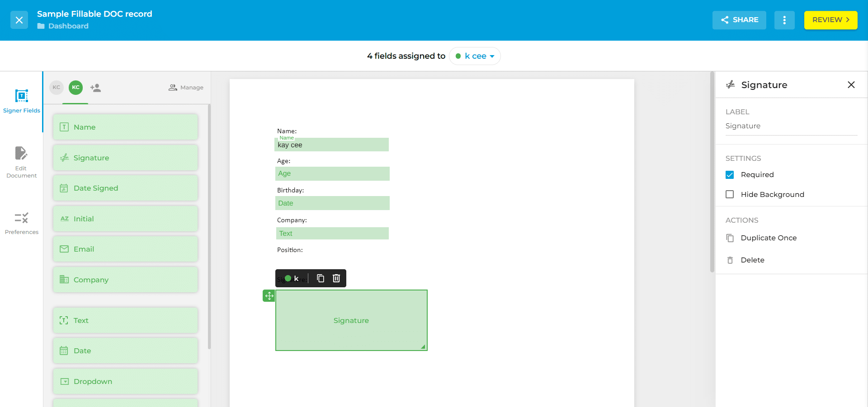This screenshot has height=407, width=868.
Task: Click the Sample Fillable DOC record title
Action: (x=94, y=14)
